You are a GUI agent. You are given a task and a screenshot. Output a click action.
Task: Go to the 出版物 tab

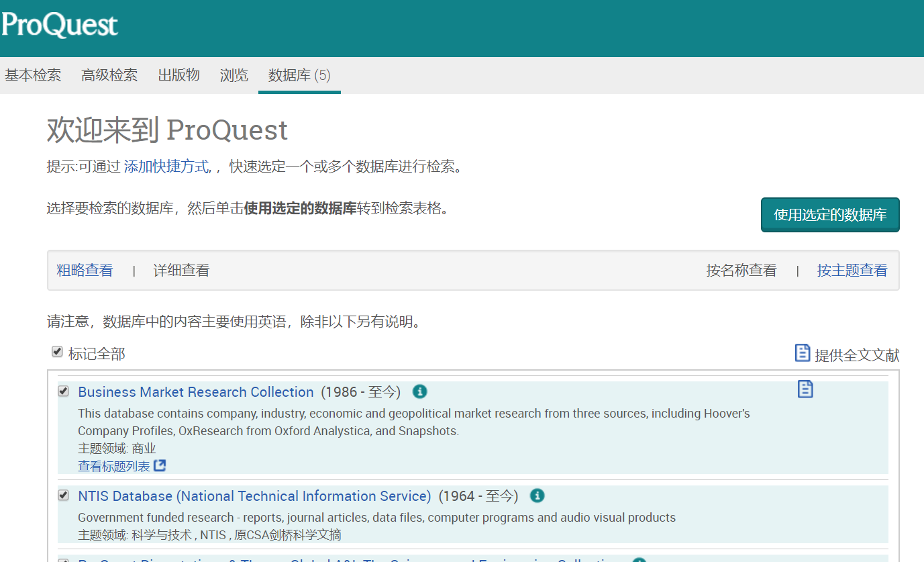pos(178,75)
